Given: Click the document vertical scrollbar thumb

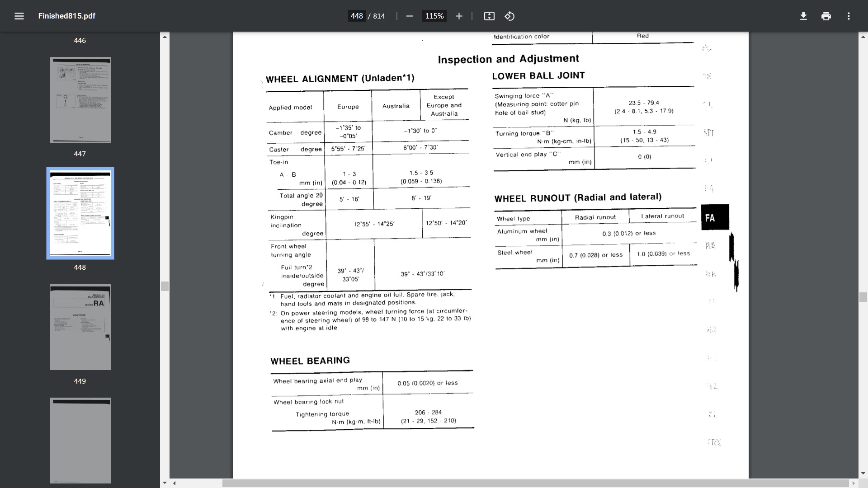Looking at the screenshot, I should pos(863,297).
